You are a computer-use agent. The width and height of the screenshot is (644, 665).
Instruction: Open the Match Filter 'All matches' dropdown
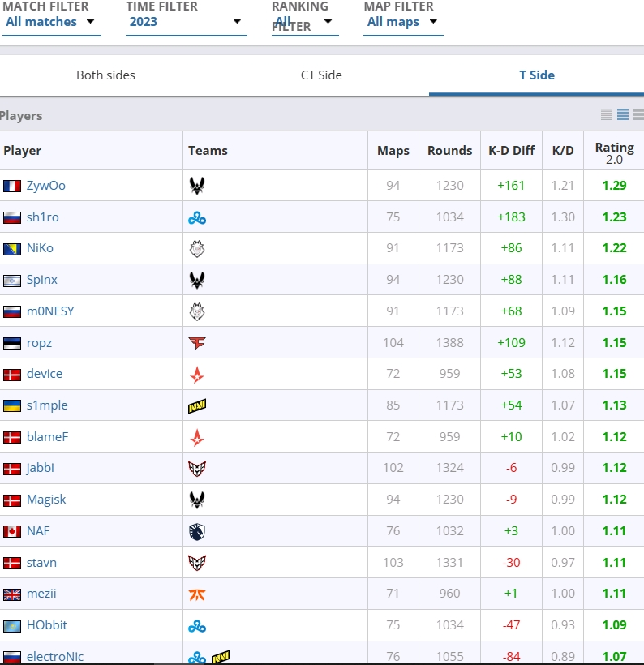click(52, 22)
